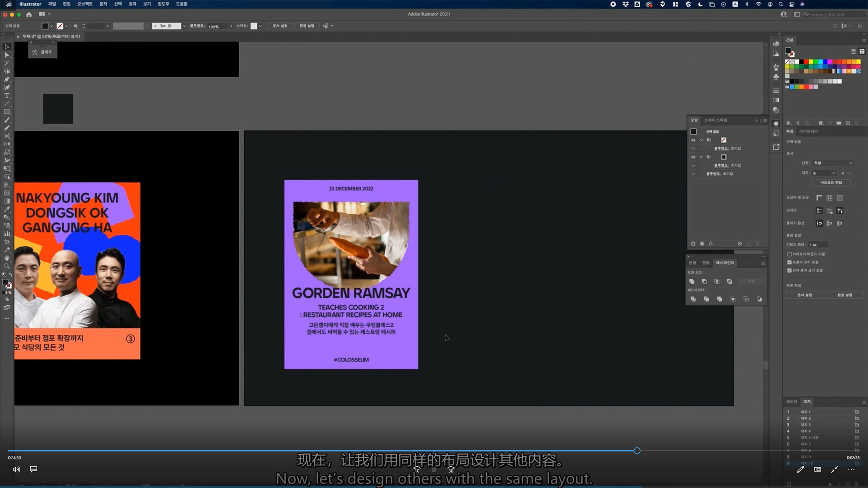The width and height of the screenshot is (868, 488).
Task: Select the Direct Selection tool
Action: point(7,55)
